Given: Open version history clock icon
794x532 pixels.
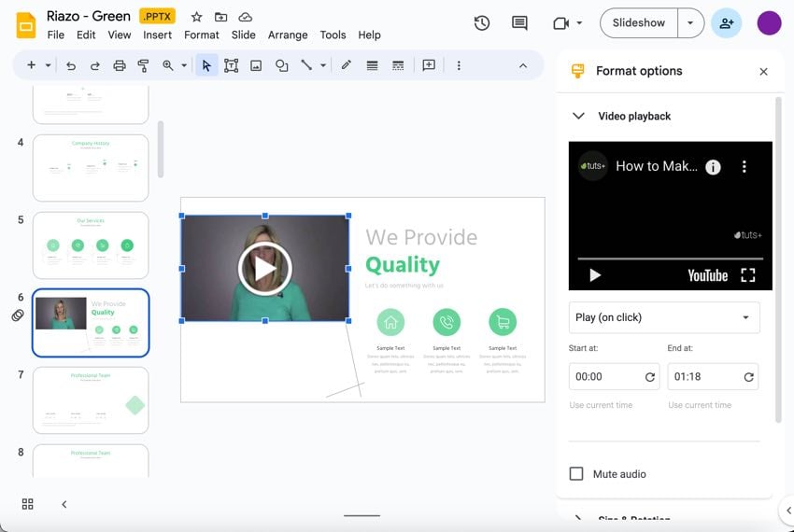Looking at the screenshot, I should (x=482, y=23).
